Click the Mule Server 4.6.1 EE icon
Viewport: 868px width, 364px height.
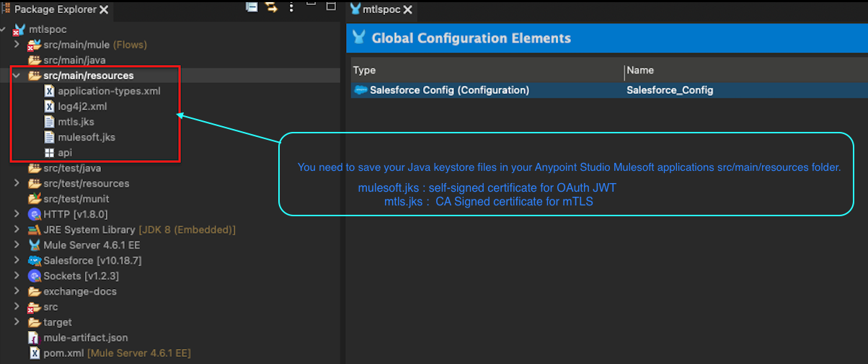click(x=34, y=245)
